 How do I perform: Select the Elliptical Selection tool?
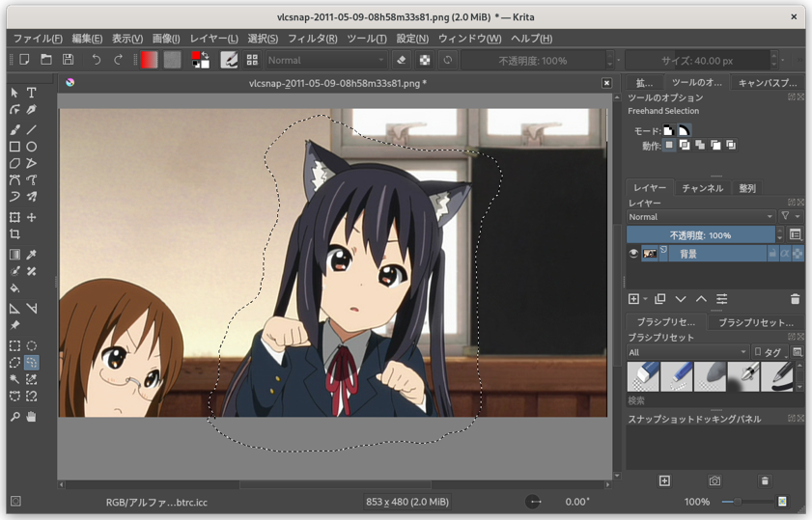32,345
